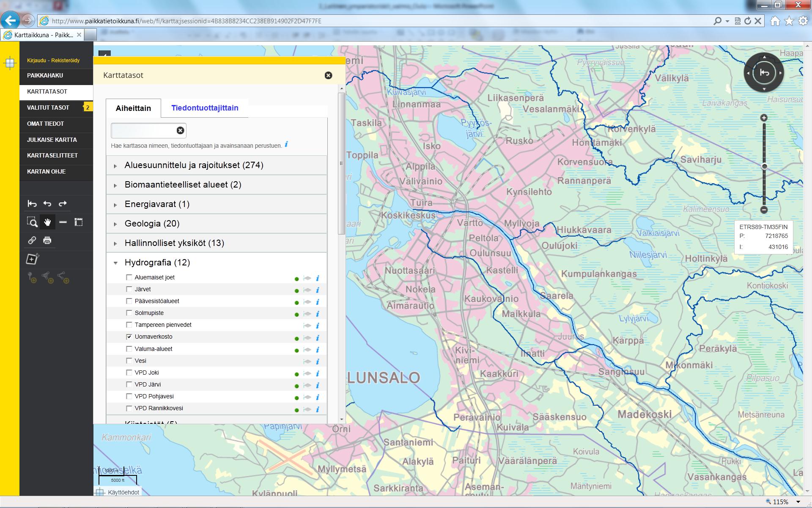Open info icon for Tampereen pienvedet layer
Image resolution: width=812 pixels, height=508 pixels.
click(318, 326)
